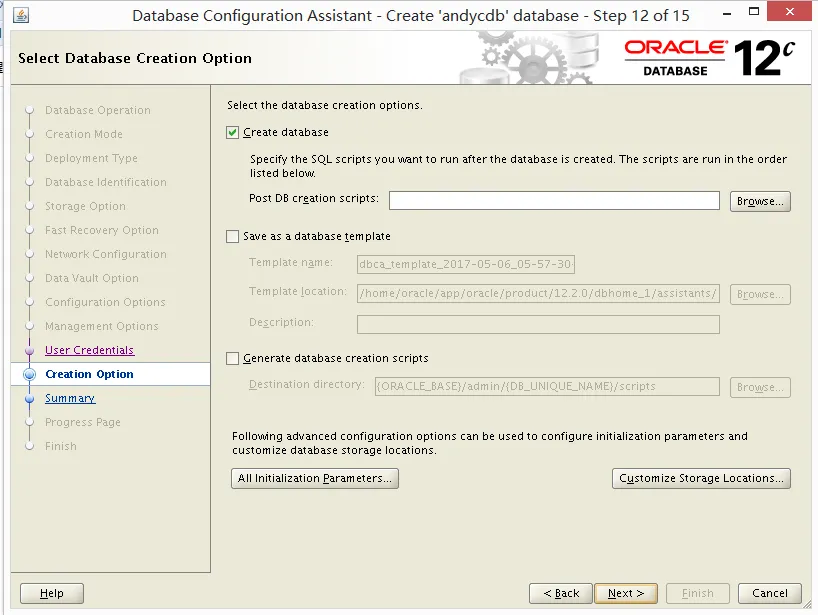Screen dimensions: 818x615
Task: Click the Storage Option step
Action: (x=85, y=206)
